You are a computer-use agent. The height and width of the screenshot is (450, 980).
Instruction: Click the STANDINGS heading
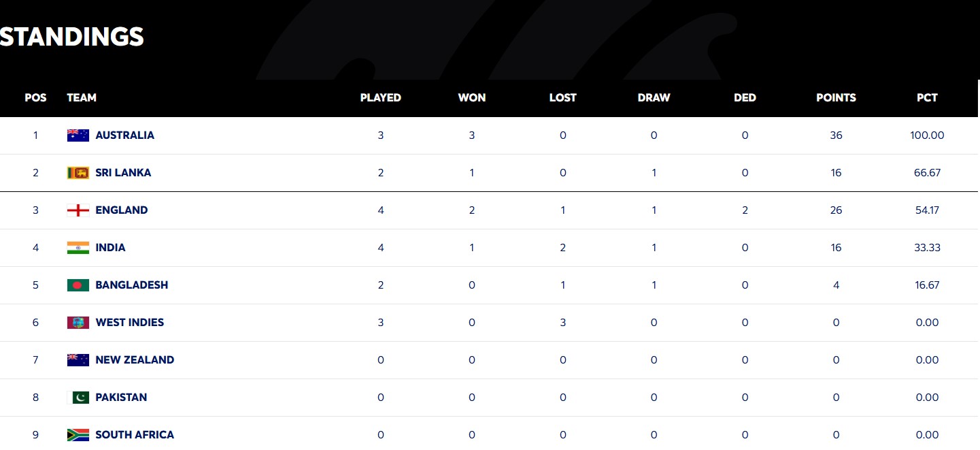(71, 37)
